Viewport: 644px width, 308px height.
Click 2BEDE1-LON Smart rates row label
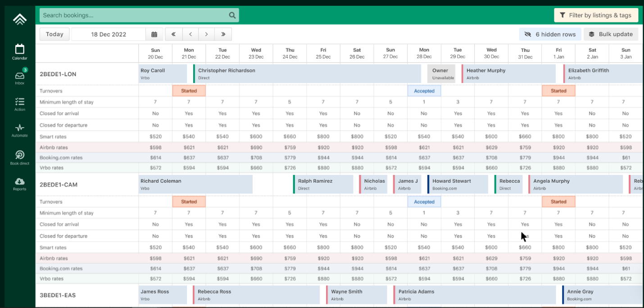click(x=53, y=137)
